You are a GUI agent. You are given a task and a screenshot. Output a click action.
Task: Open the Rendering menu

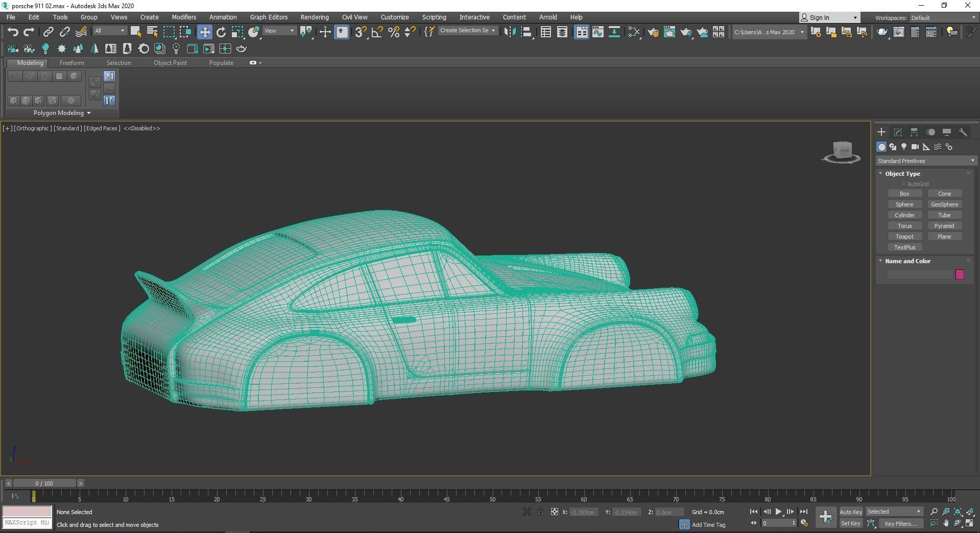click(x=314, y=17)
